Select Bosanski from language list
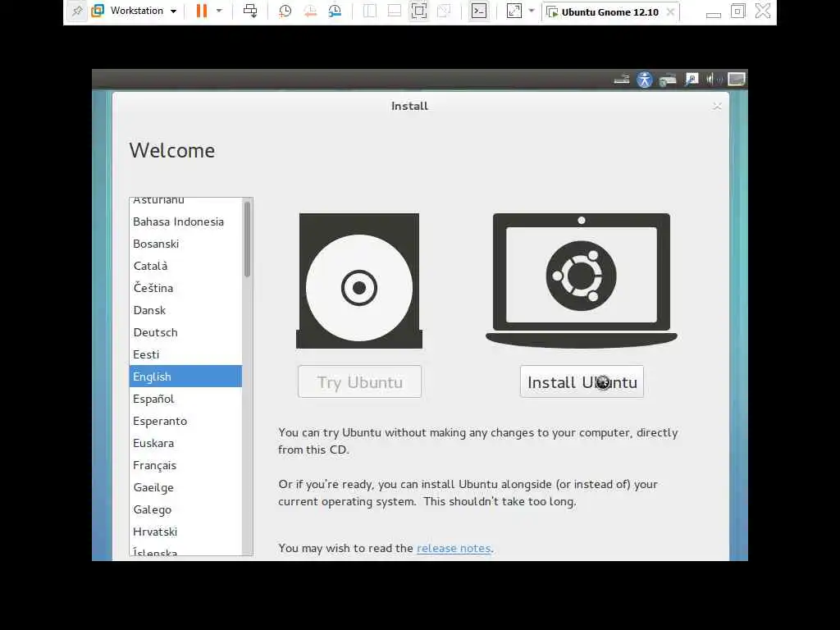 coord(186,244)
